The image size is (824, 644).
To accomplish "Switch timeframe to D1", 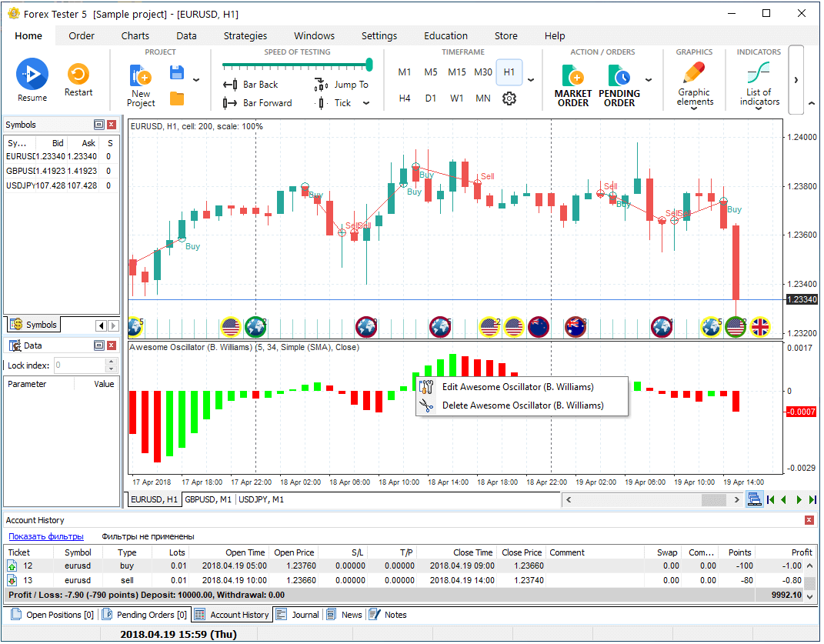I will click(430, 98).
